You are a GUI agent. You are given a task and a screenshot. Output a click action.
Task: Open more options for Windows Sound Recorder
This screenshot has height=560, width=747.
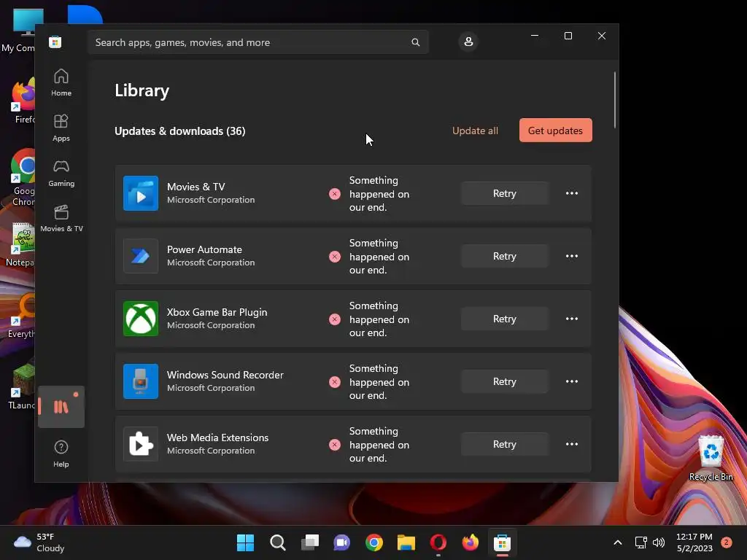(572, 381)
